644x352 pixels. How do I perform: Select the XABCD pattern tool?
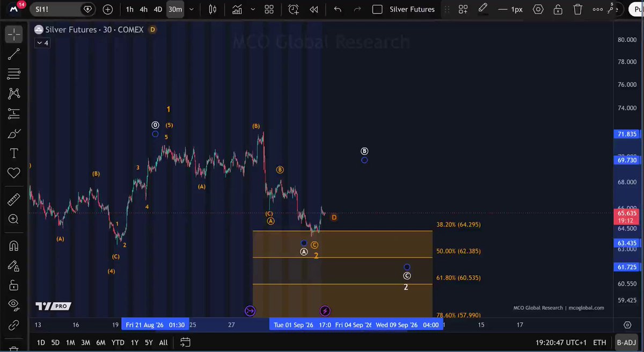pos(14,94)
